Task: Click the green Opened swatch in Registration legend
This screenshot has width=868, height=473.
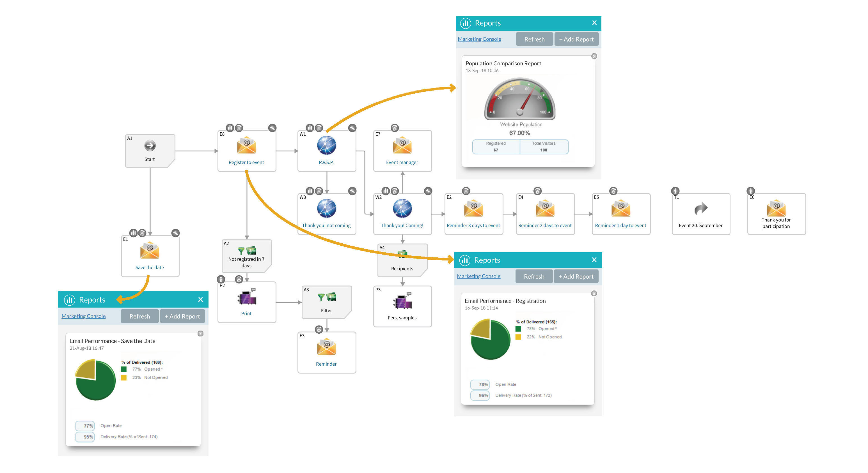Action: (518, 329)
